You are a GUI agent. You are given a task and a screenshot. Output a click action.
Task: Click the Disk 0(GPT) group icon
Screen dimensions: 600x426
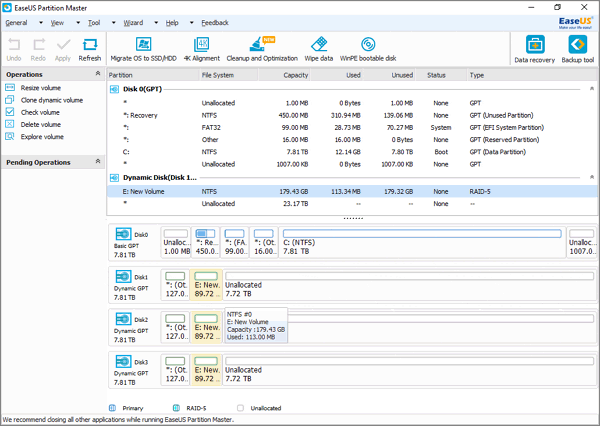click(114, 89)
